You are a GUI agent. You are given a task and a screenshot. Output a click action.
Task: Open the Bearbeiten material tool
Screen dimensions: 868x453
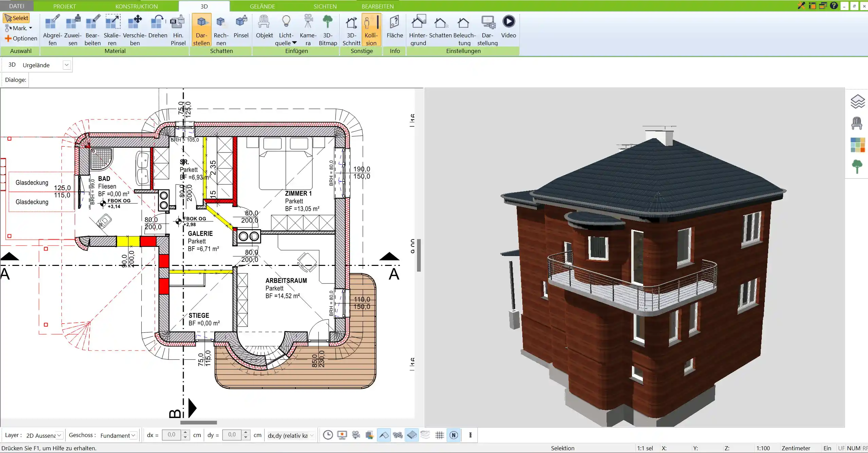click(92, 30)
